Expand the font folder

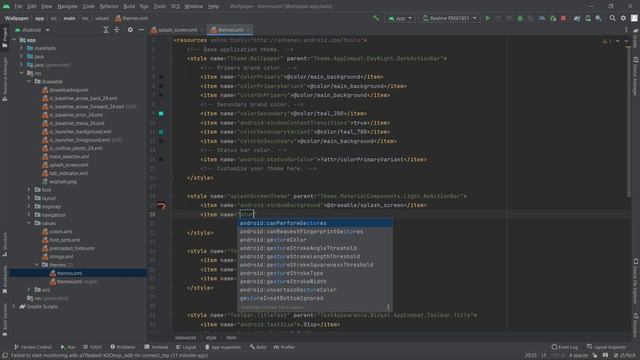pyautogui.click(x=29, y=190)
